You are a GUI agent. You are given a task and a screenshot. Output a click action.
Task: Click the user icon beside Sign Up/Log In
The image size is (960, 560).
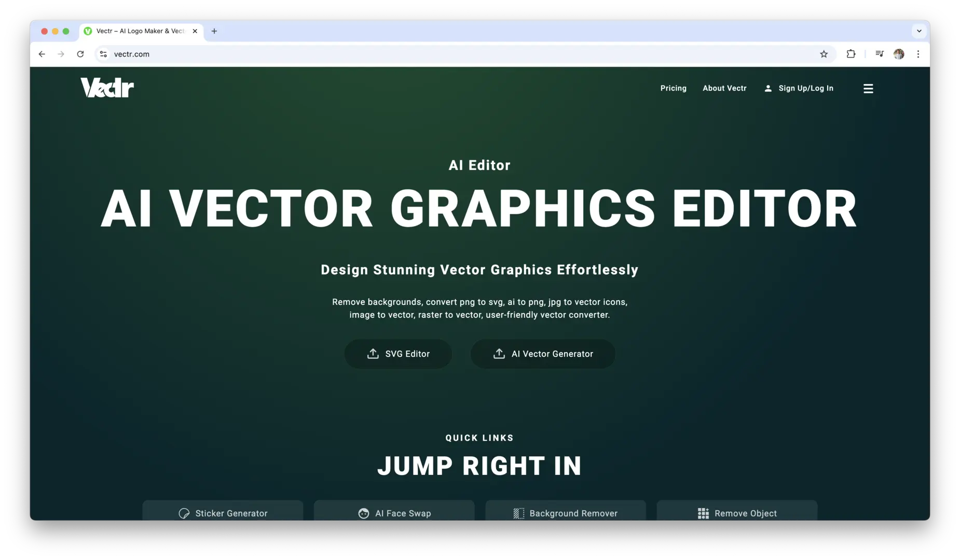tap(768, 89)
